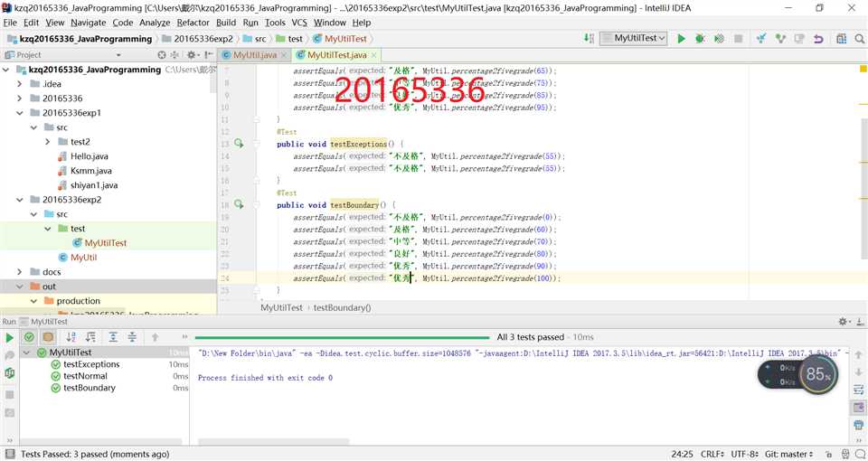Sort tests alphabetically in the Run panel

71,337
